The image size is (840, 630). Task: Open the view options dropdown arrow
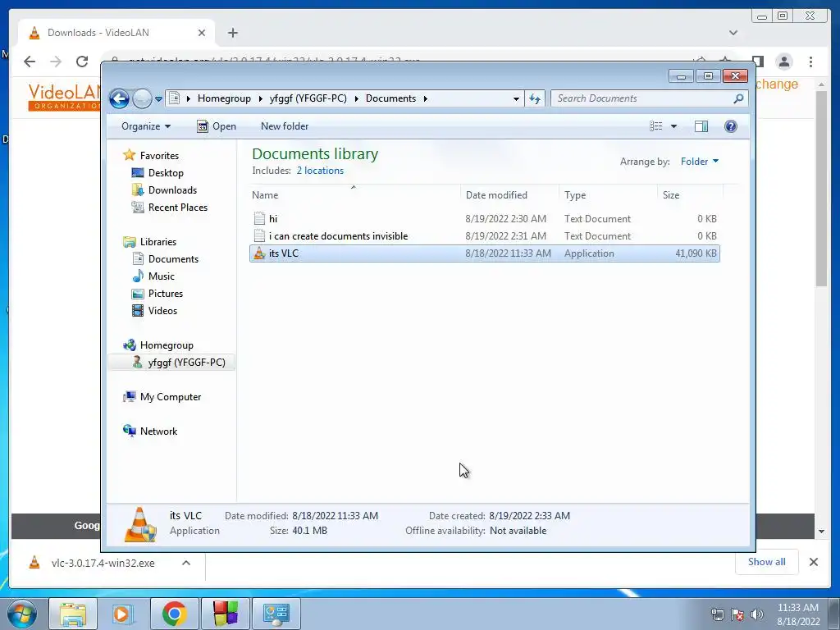pyautogui.click(x=674, y=126)
